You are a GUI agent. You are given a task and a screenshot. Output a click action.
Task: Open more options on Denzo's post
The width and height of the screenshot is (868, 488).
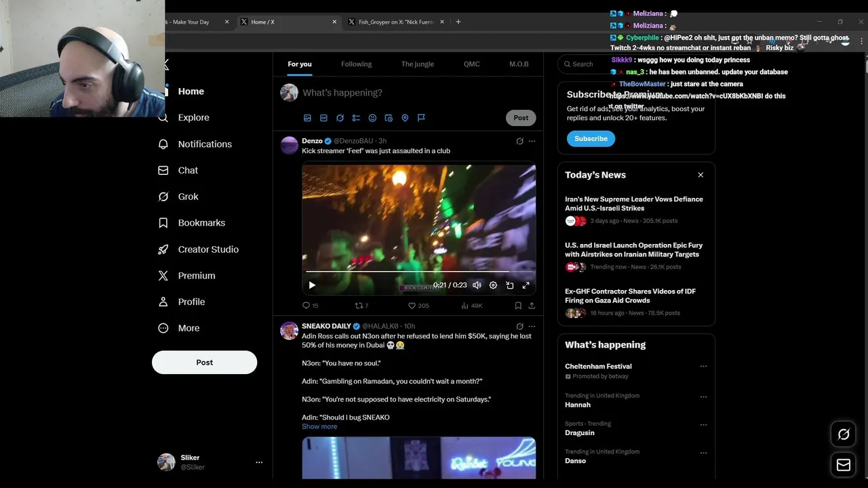pos(532,141)
